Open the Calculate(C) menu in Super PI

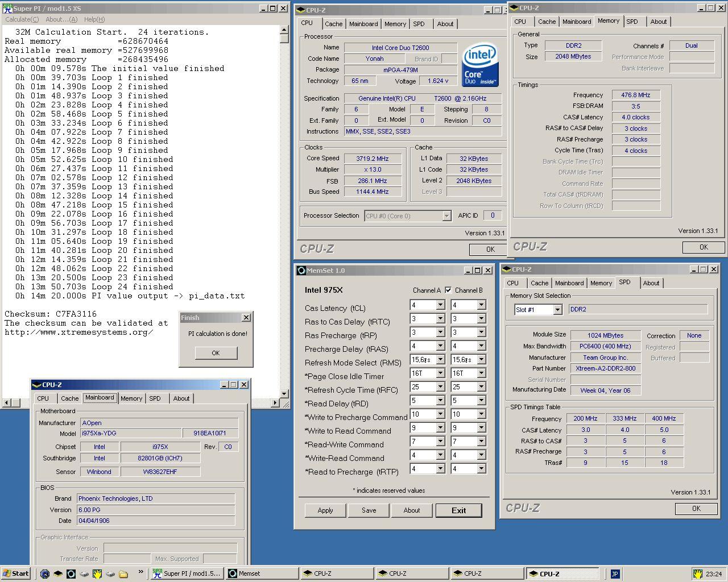tap(22, 19)
